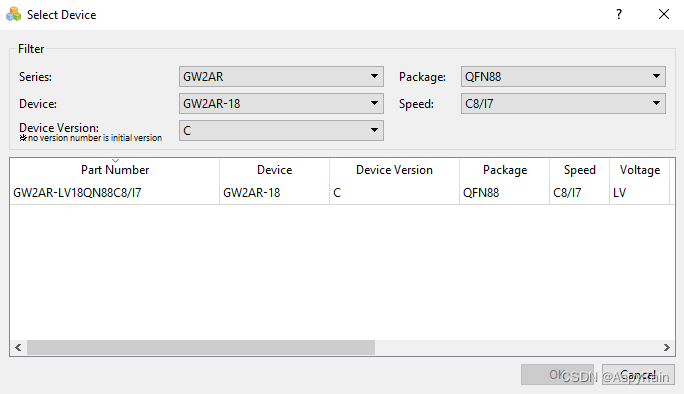The width and height of the screenshot is (684, 394).
Task: Click the C device version cell in table
Action: click(x=394, y=193)
